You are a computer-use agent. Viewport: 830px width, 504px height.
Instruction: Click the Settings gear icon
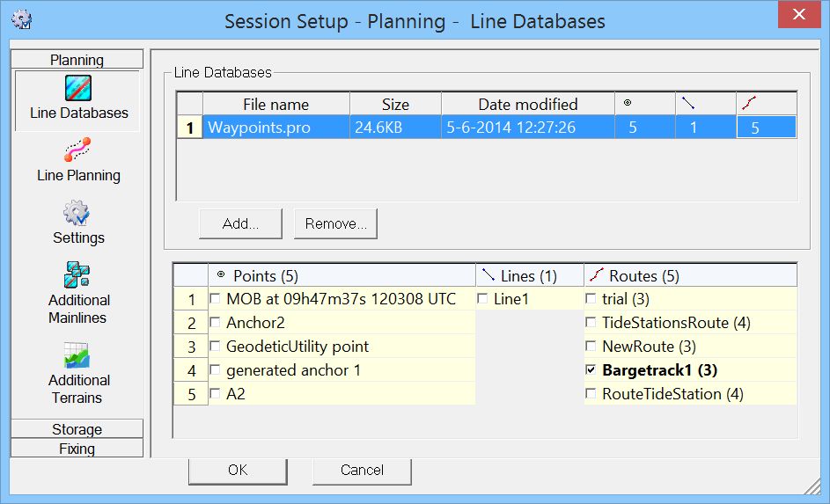[78, 213]
